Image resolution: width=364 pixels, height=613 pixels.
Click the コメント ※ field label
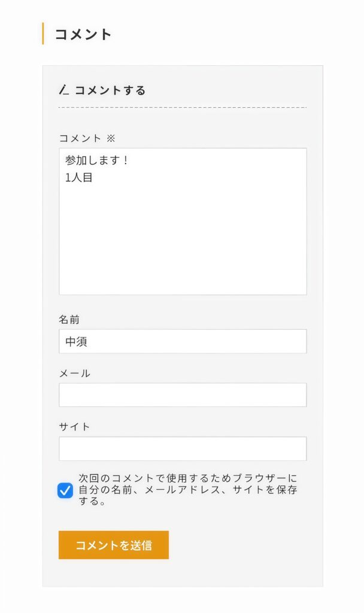tap(80, 138)
